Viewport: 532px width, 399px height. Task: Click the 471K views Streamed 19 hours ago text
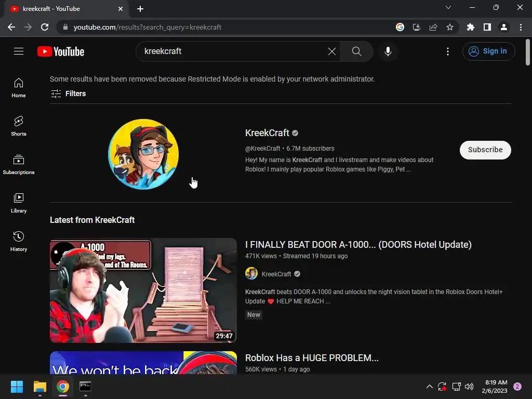click(x=296, y=256)
